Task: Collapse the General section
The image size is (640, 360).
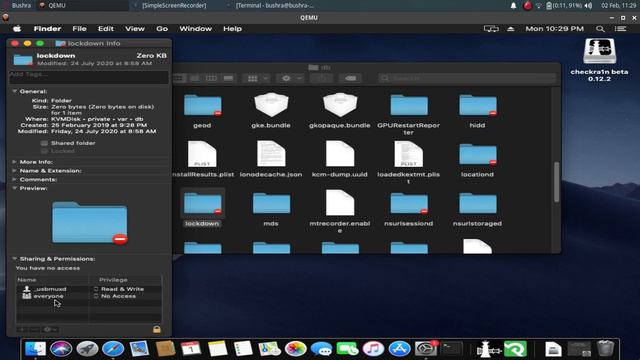Action: pos(14,91)
